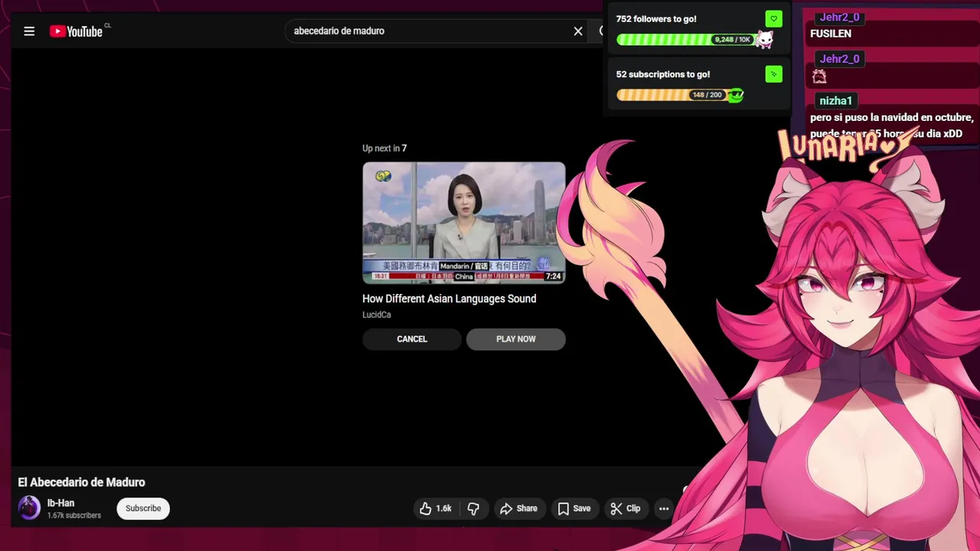Image resolution: width=980 pixels, height=551 pixels.
Task: Like the video with 1.6k likes
Action: (x=435, y=508)
